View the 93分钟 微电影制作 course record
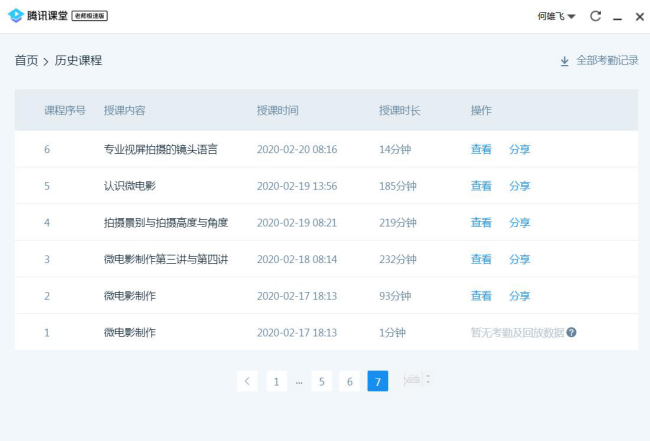 pyautogui.click(x=481, y=296)
